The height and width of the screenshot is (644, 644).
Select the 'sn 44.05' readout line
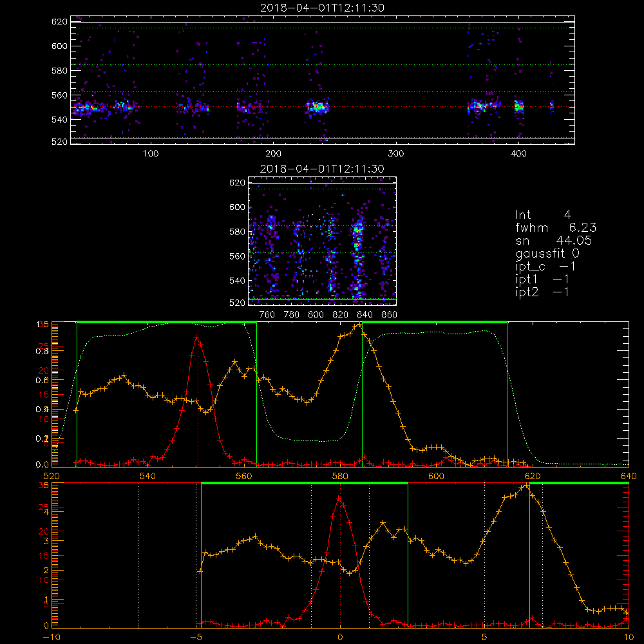554,240
